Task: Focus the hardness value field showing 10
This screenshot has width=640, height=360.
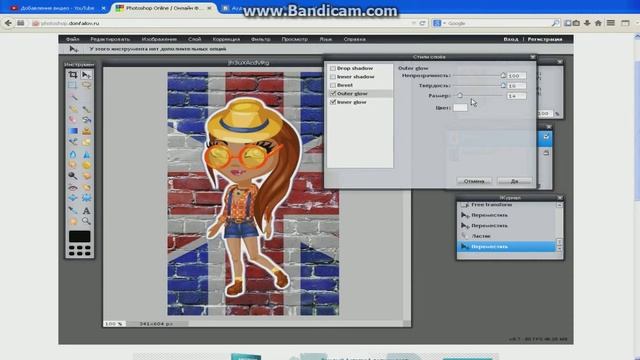Action: click(516, 86)
